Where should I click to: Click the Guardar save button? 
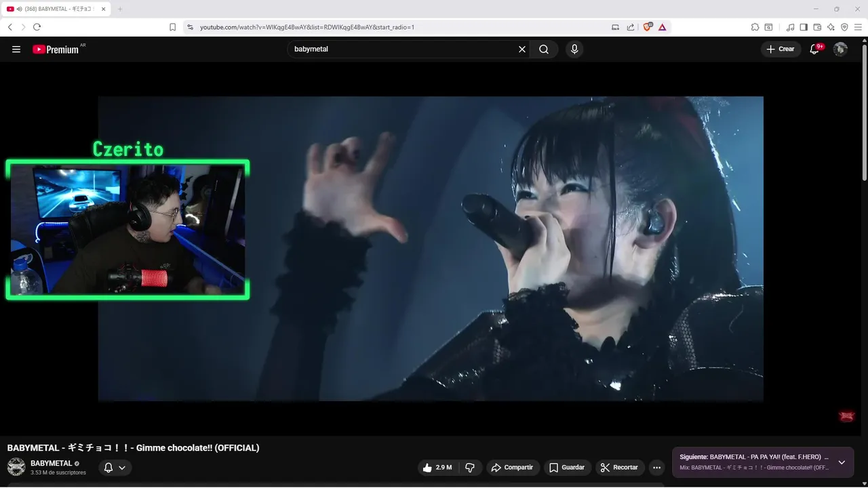coord(567,468)
